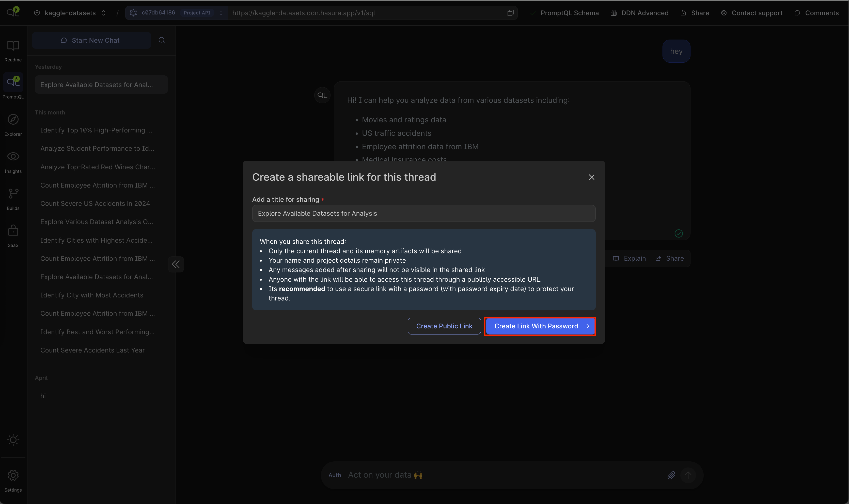Click the search chats magnifier icon
This screenshot has height=504, width=849.
[162, 40]
